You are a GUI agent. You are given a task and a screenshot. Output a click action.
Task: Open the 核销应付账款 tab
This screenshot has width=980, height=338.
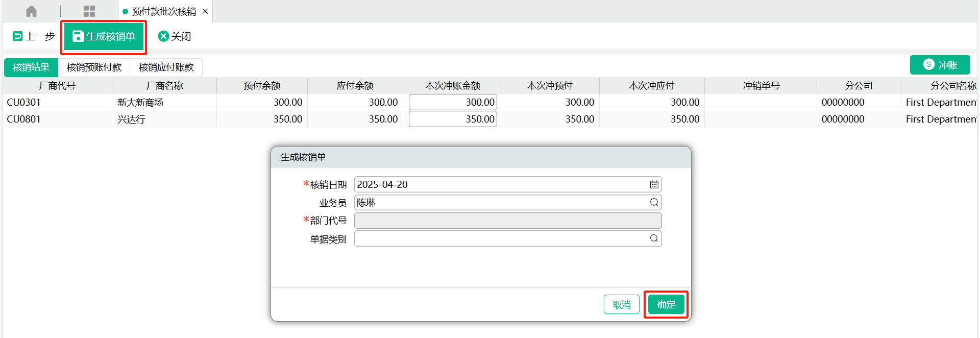(x=166, y=67)
